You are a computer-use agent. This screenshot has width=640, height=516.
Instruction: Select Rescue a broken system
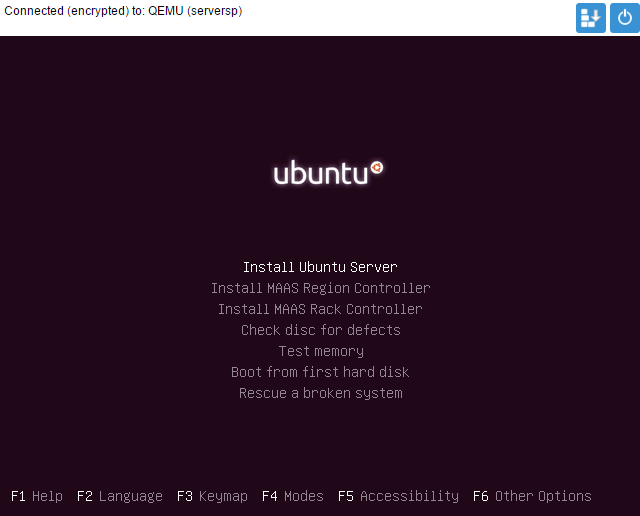click(x=320, y=393)
